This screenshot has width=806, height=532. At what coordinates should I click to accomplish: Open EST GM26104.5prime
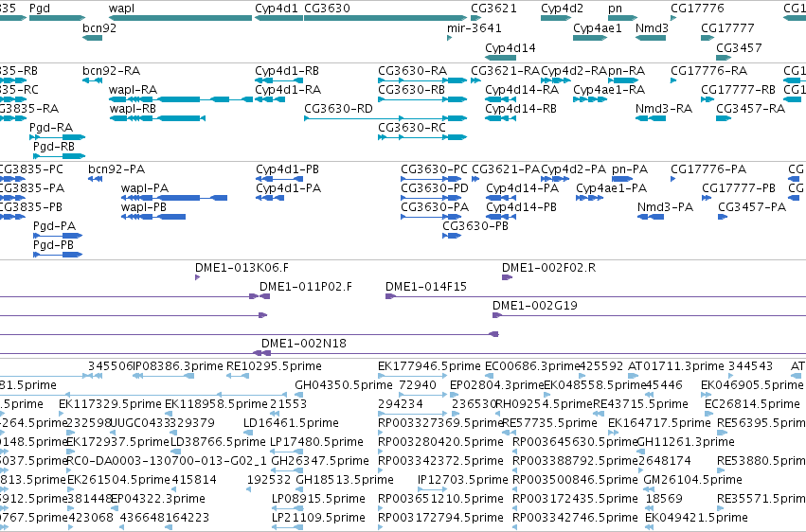tap(692, 480)
